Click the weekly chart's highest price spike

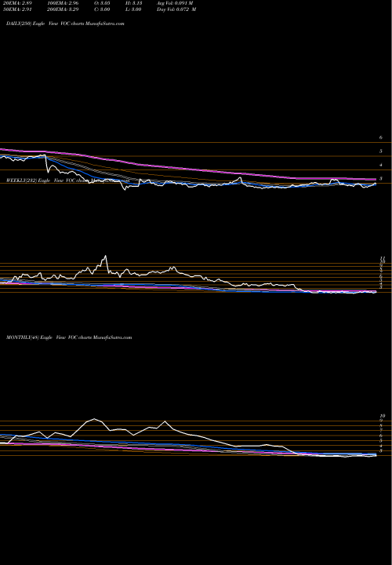(x=106, y=256)
